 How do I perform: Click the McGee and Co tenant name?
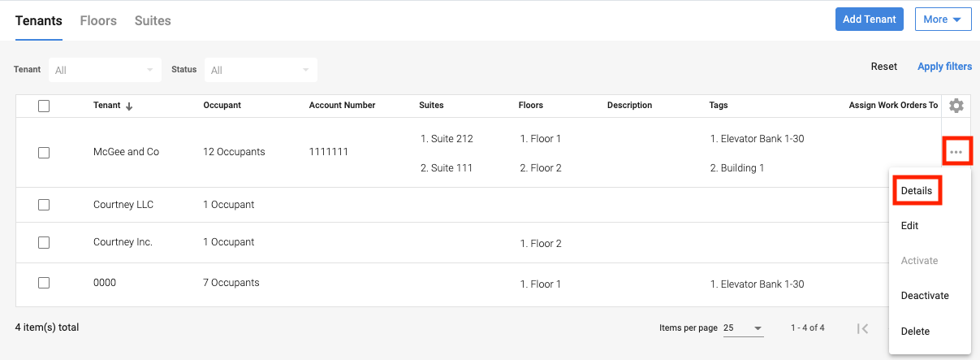pyautogui.click(x=126, y=152)
